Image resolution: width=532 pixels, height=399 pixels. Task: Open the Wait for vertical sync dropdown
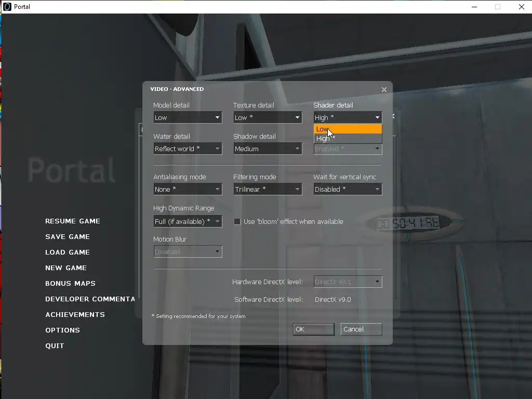[348, 189]
